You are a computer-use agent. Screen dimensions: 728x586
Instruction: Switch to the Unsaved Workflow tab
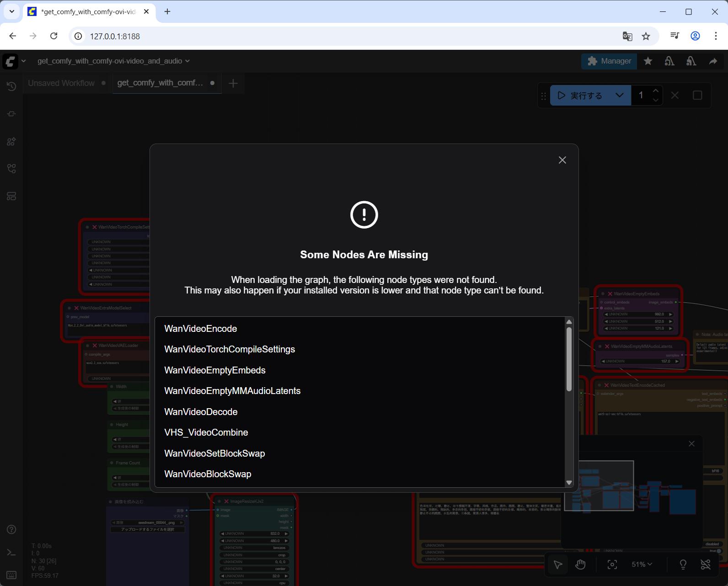61,83
